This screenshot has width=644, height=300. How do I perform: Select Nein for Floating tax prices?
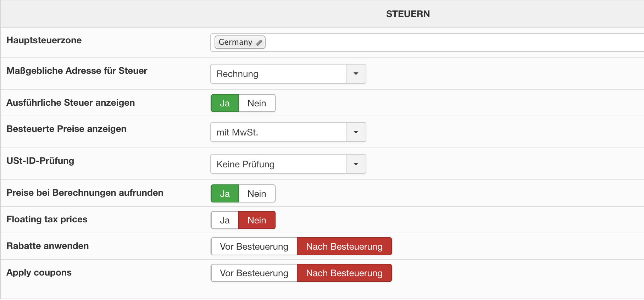(x=257, y=220)
